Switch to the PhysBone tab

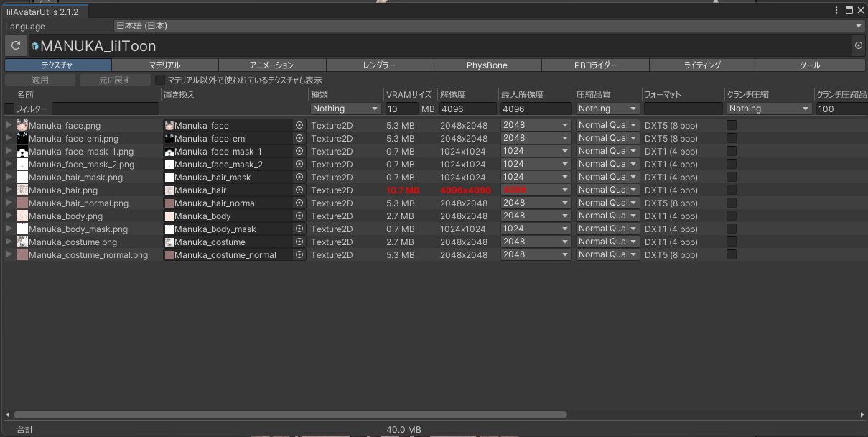point(487,65)
